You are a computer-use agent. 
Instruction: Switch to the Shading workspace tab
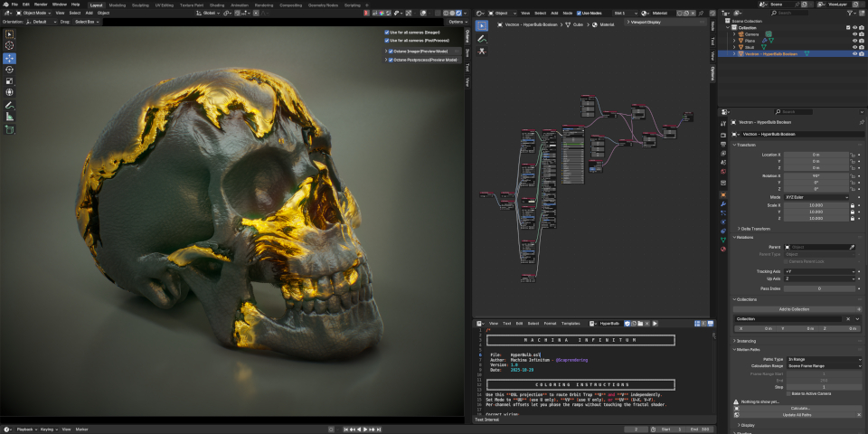coord(217,5)
